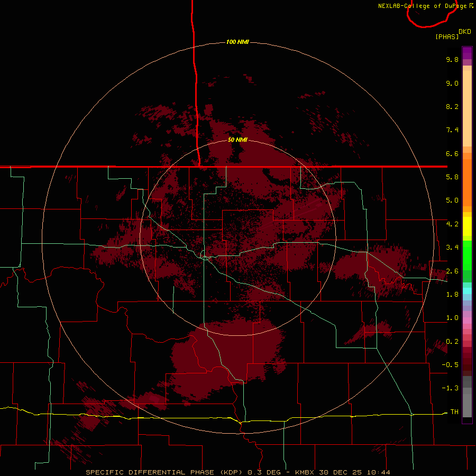Click the pink segment of the color scale
The height and width of the screenshot is (476, 476).
pos(467,321)
